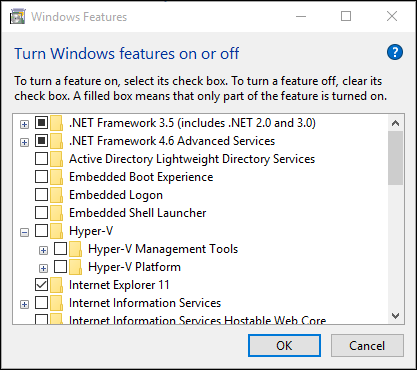This screenshot has height=370, width=417.
Task: Enable Active Directory Lightweight Directory Services
Action: [x=41, y=158]
